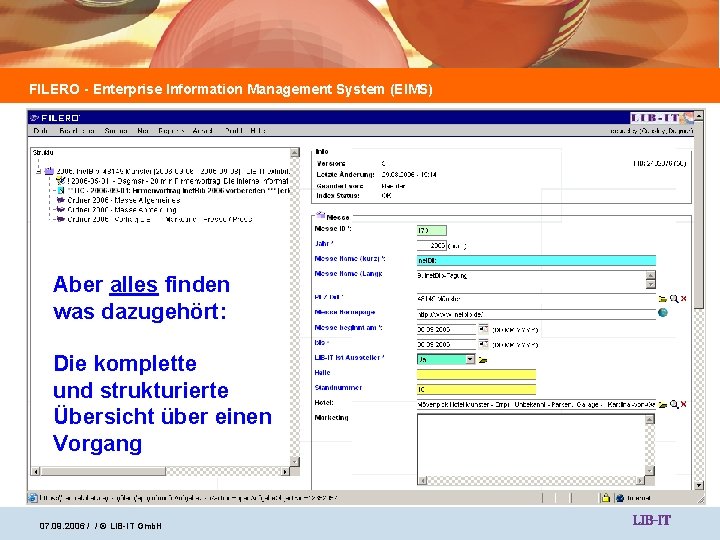This screenshot has width=720, height=540.
Task: Open the calendar icon for the bis date
Action: [483, 344]
